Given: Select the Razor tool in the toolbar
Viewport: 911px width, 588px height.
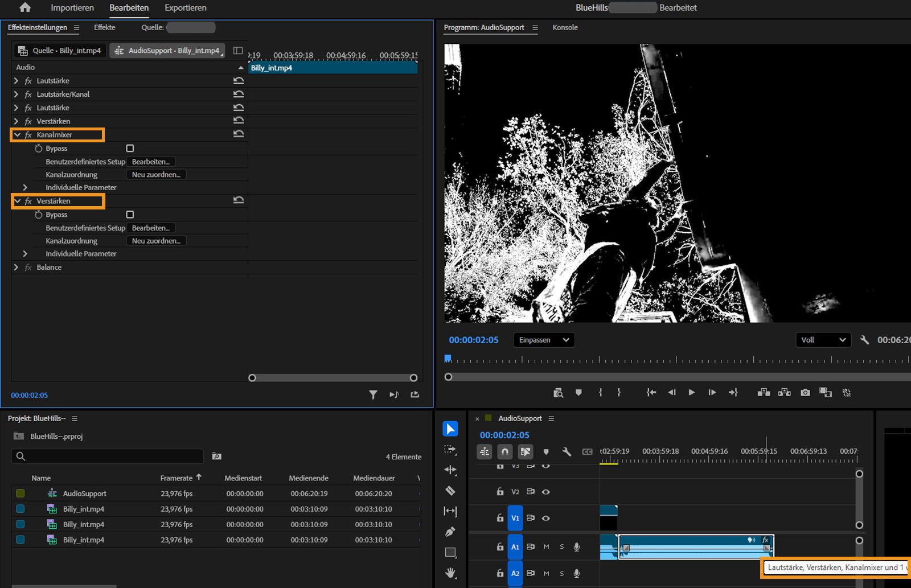Looking at the screenshot, I should click(x=450, y=491).
